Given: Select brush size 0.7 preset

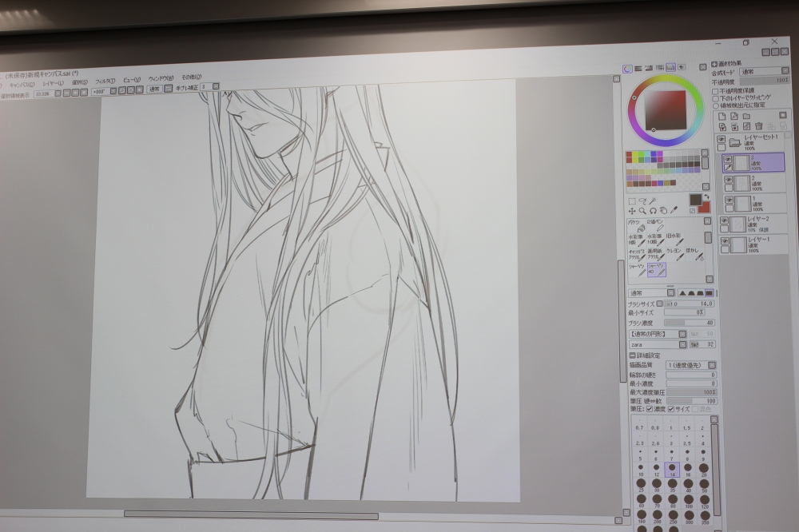Looking at the screenshot, I should pos(640,424).
